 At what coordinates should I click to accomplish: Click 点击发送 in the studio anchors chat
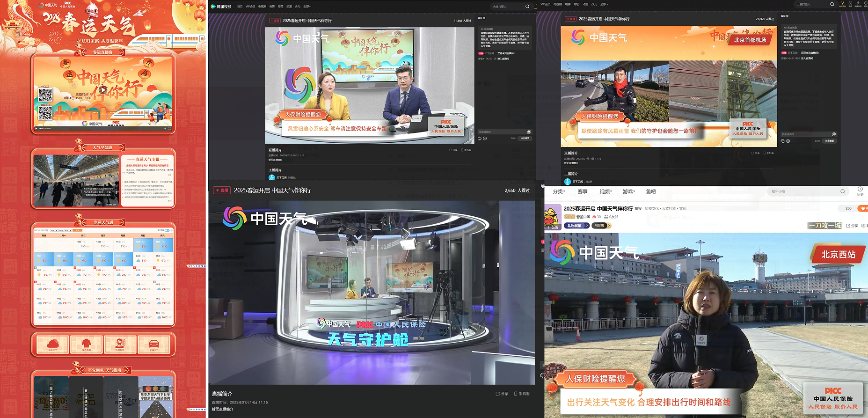(x=525, y=138)
